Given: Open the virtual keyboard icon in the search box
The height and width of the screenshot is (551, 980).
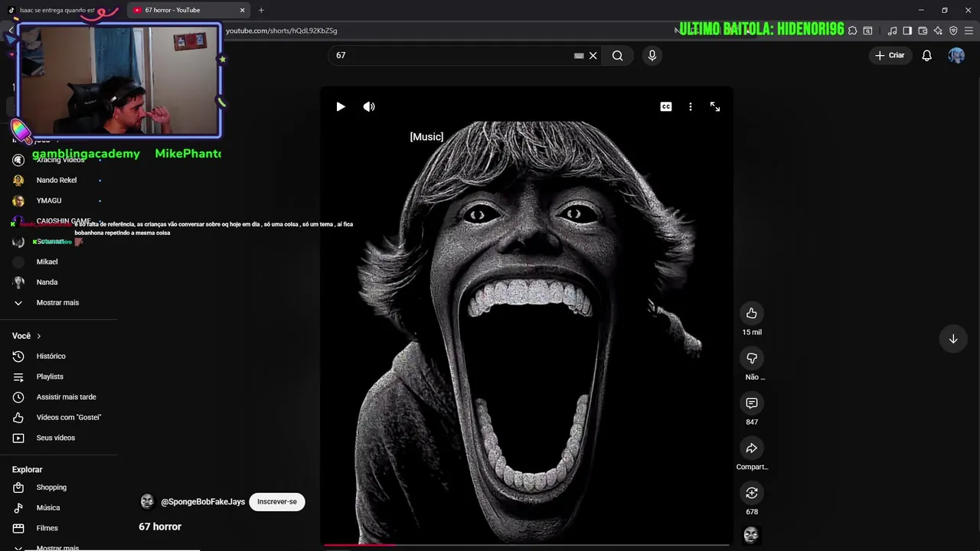Looking at the screenshot, I should coord(579,55).
